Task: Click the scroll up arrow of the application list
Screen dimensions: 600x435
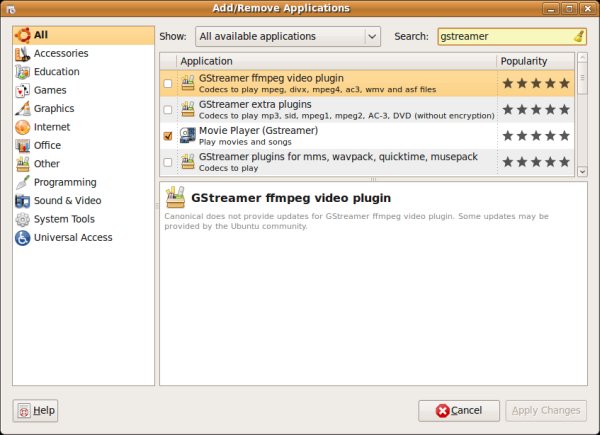Action: click(582, 58)
